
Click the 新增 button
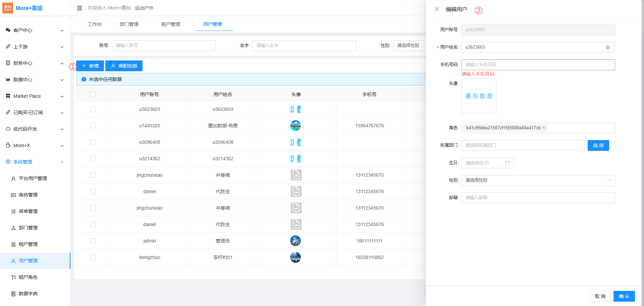(90, 66)
